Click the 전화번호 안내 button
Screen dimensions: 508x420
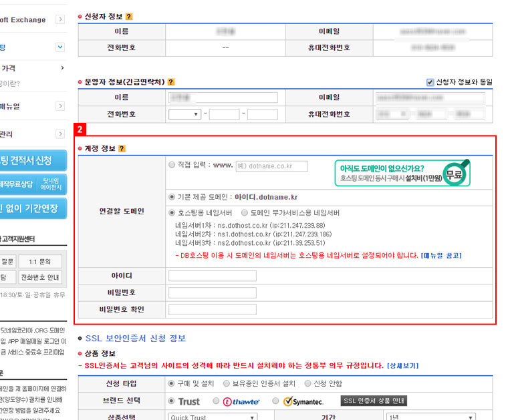pos(40,278)
